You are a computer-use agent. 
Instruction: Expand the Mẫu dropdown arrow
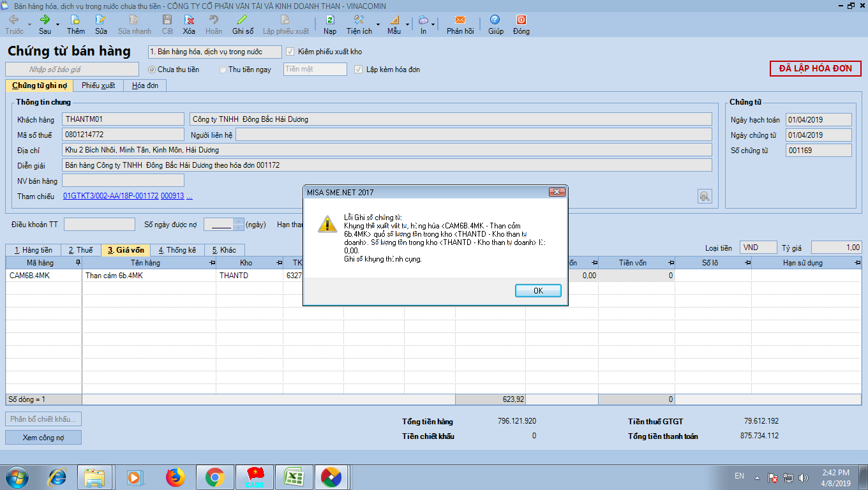407,25
